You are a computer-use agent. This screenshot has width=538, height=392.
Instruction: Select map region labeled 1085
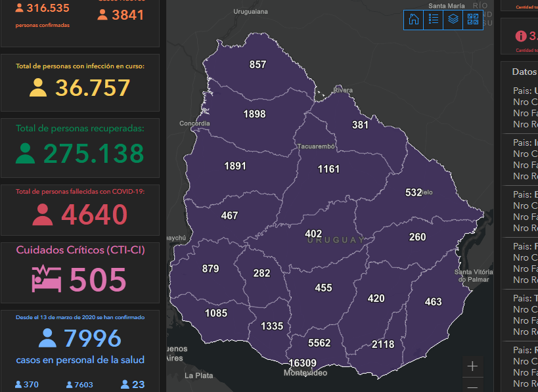216,313
